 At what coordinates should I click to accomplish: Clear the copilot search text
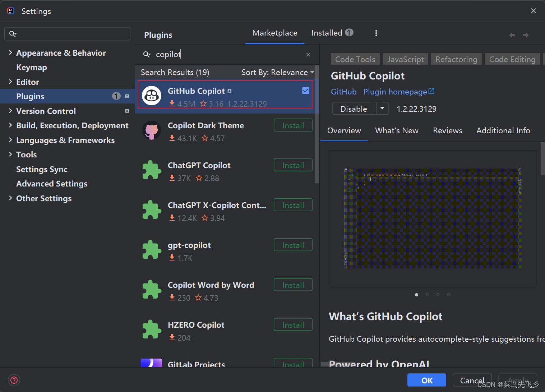[308, 55]
